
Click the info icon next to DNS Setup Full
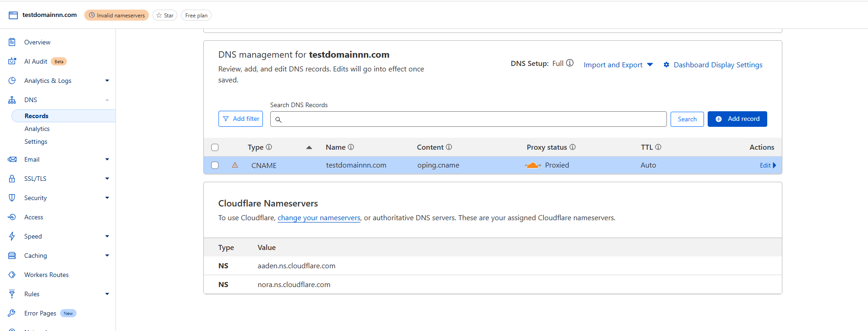click(570, 63)
